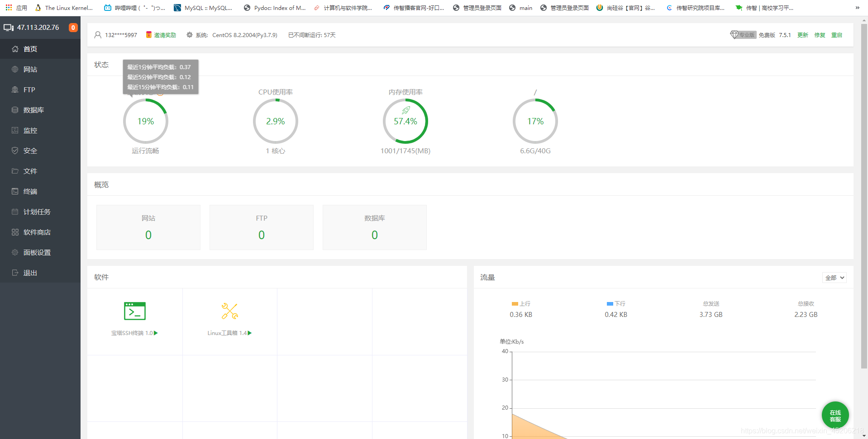Click the 修复 repair link
The image size is (868, 439).
820,35
